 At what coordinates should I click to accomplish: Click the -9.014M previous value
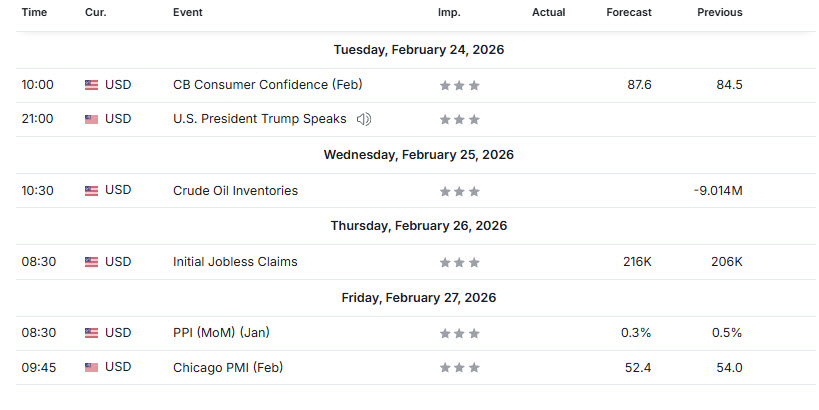[x=716, y=191]
